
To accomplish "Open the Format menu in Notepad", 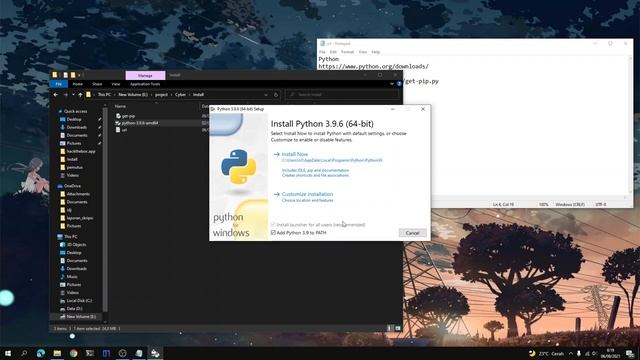I will [x=347, y=52].
